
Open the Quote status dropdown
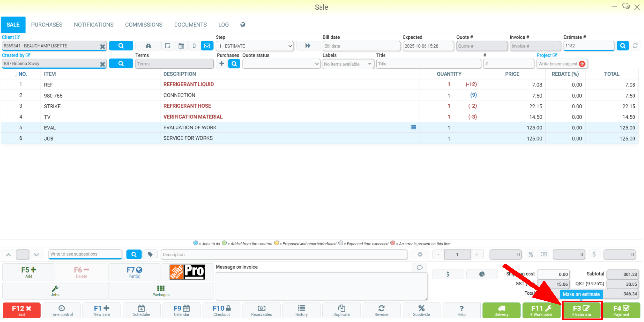[x=281, y=64]
